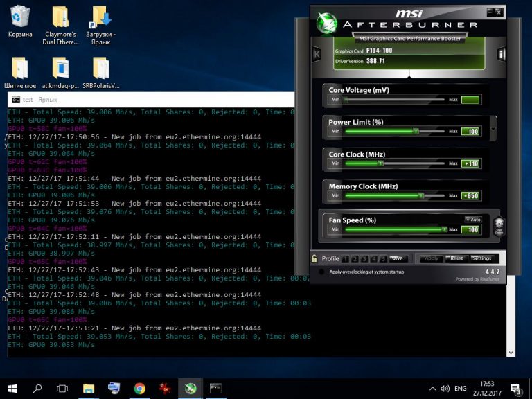Click the profile lock padlock icon
532x399 pixels.
point(314,258)
